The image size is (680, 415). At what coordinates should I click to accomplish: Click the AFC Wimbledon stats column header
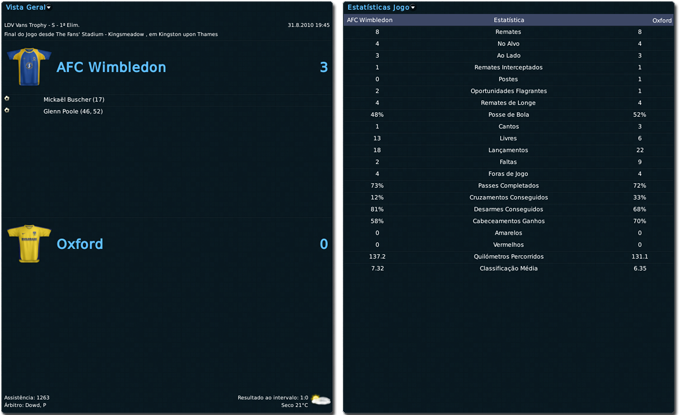point(369,20)
